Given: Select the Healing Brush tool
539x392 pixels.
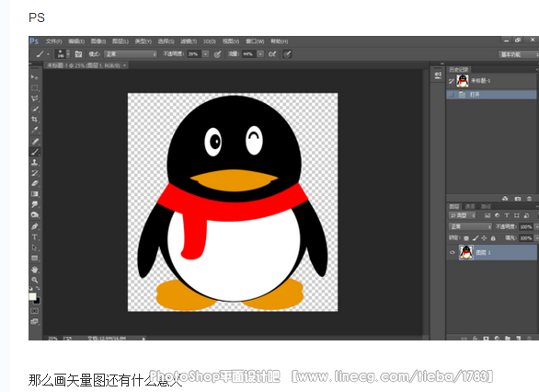Looking at the screenshot, I should pos(34,141).
